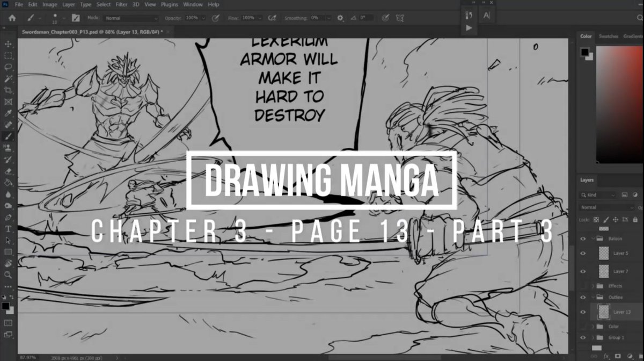644x361 pixels.
Task: Open the brush settings panel icon
Action: (x=76, y=18)
